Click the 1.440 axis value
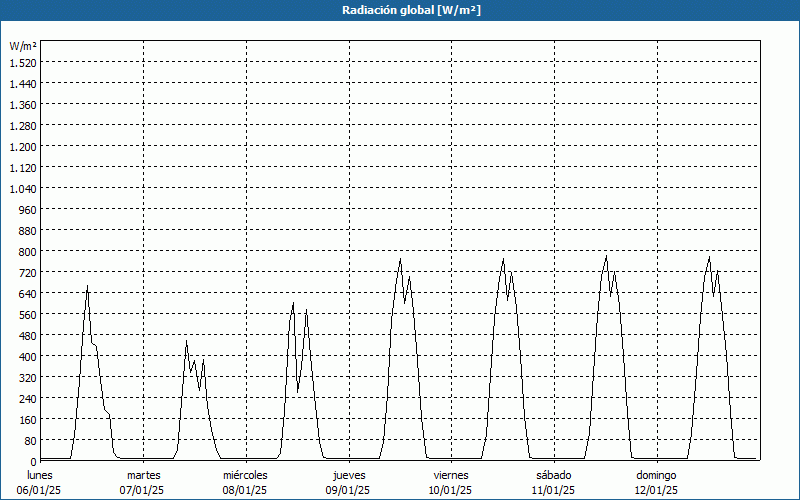This screenshot has width=800, height=500. tap(23, 84)
